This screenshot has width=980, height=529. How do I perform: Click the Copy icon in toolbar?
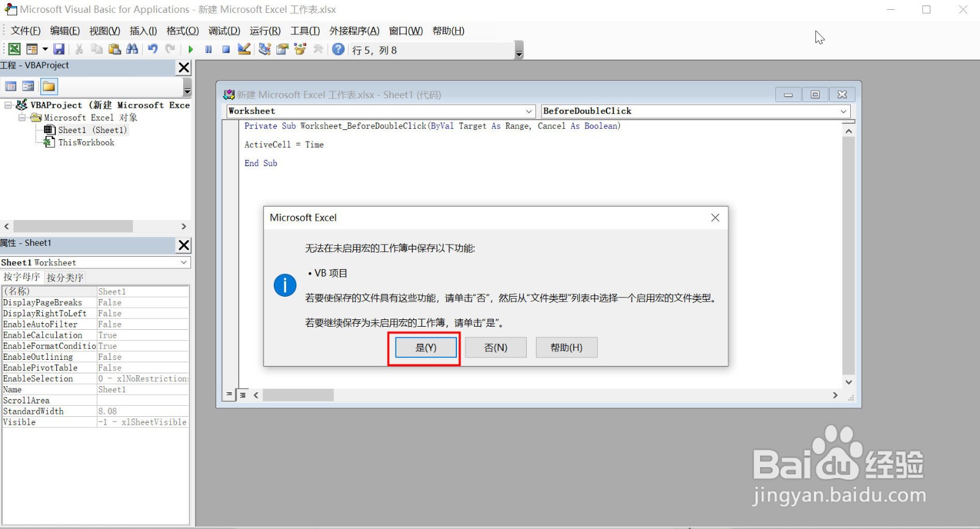[97, 49]
